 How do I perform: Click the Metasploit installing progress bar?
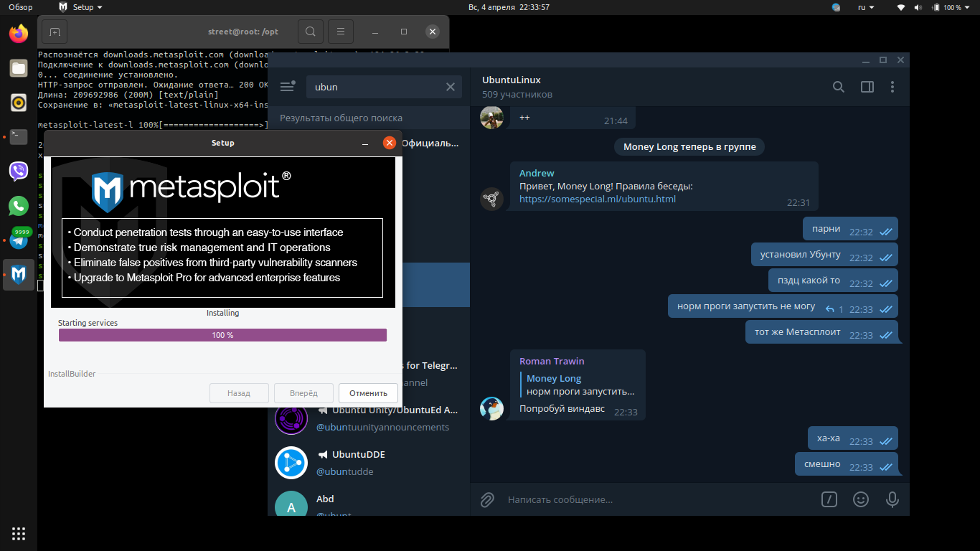[x=222, y=335]
